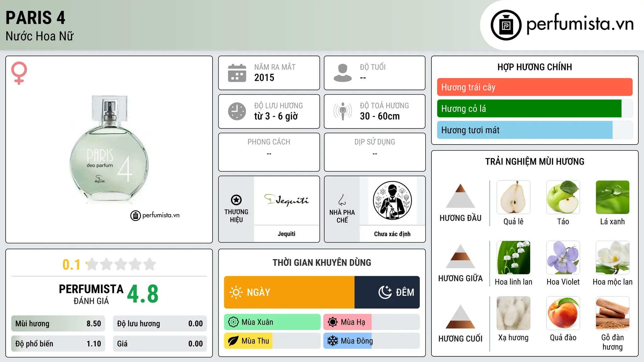Click the blue Hương tươi mát accord bar
Image resolution: width=644 pixels, height=362 pixels.
click(x=525, y=130)
